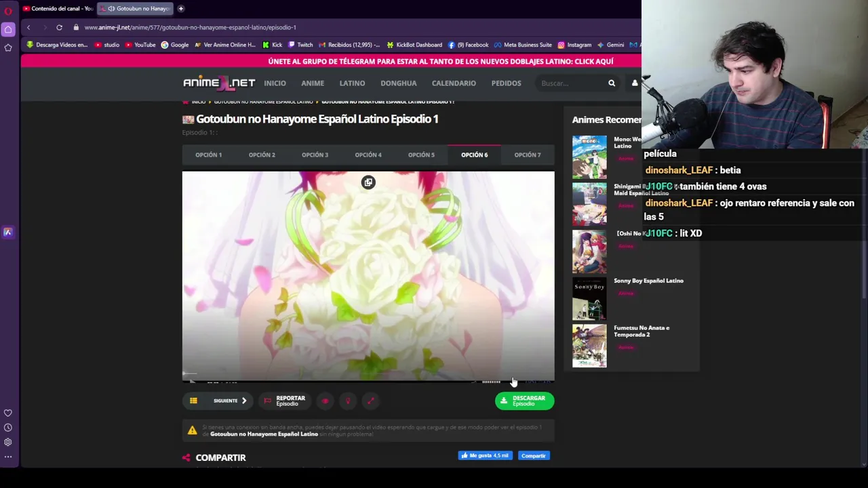Toggle the lightbulb lights-off button
This screenshot has height=488, width=868.
click(x=348, y=401)
